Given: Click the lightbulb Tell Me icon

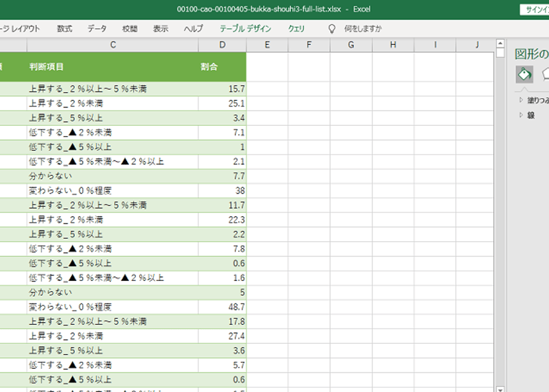Looking at the screenshot, I should point(332,29).
